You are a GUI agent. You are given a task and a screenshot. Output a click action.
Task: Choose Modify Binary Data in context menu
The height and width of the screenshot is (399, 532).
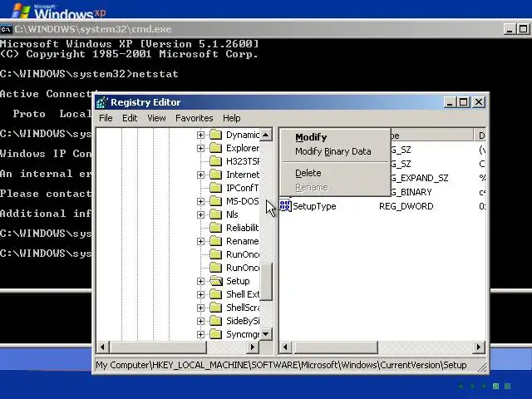tap(332, 151)
